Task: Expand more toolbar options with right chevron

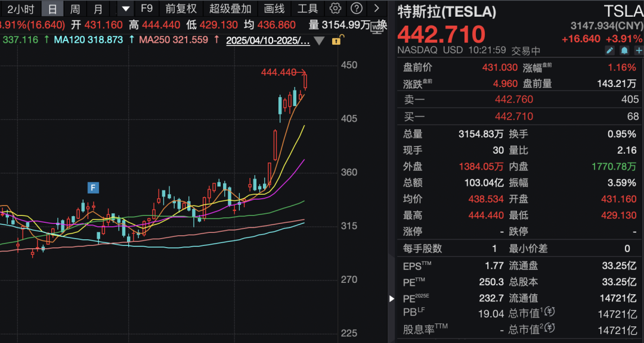Action: pos(377,8)
